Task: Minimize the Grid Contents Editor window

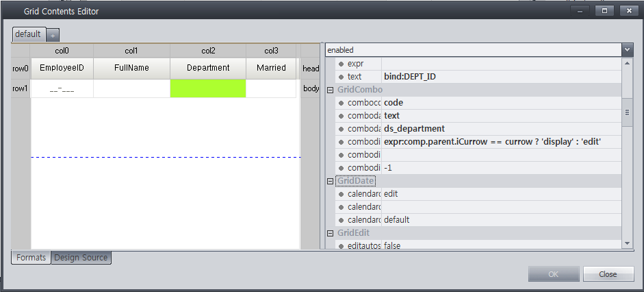Action: click(x=580, y=11)
